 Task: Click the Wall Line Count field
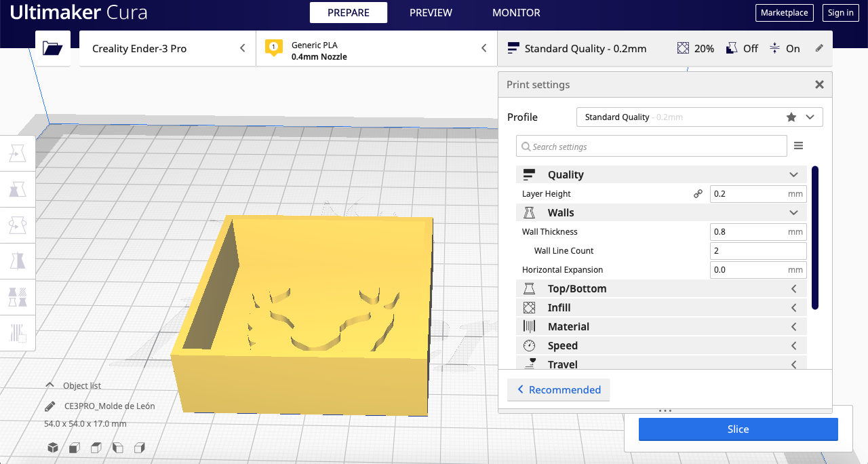[x=758, y=250]
